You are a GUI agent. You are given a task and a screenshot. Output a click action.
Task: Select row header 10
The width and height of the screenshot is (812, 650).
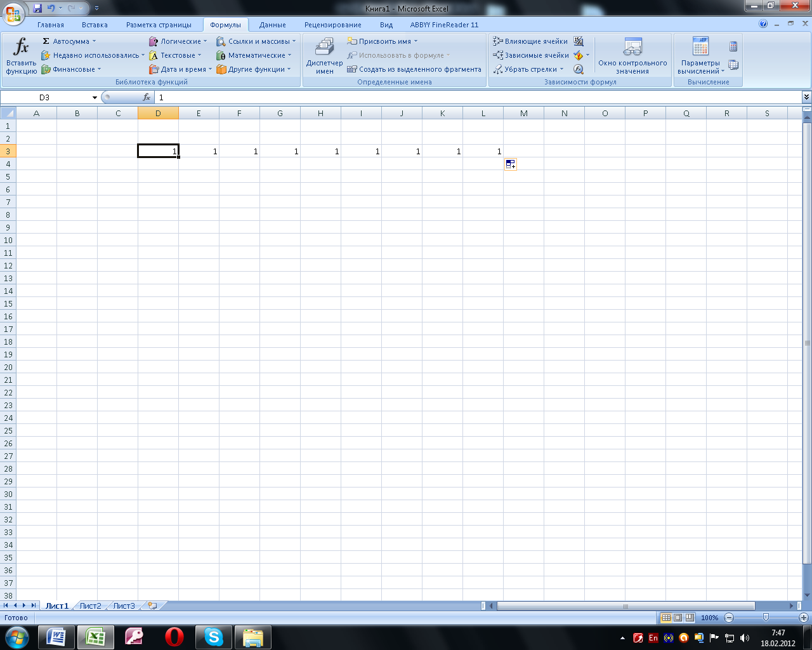pos(8,240)
